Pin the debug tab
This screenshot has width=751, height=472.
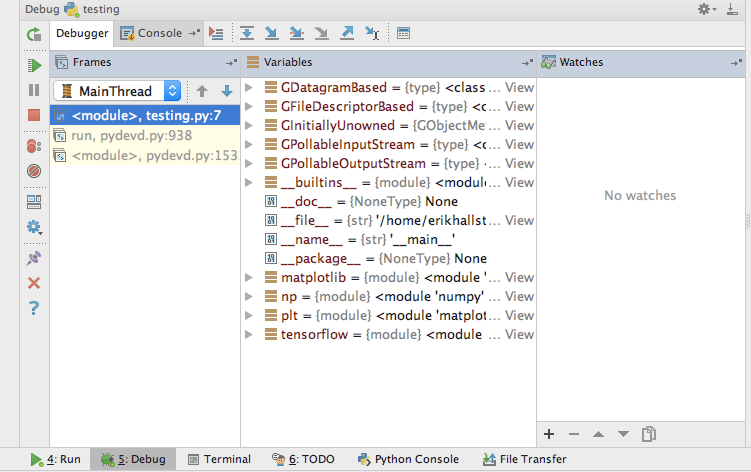tap(34, 258)
